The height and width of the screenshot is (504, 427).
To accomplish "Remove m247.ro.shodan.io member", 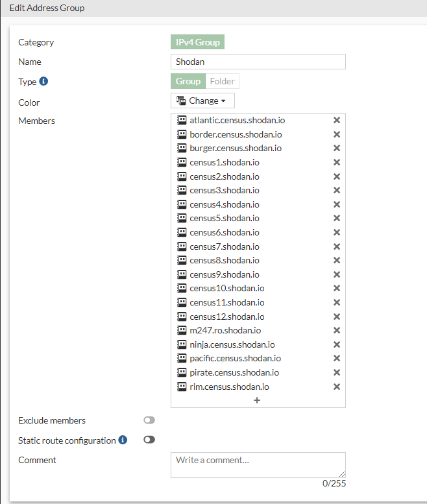I will click(337, 330).
